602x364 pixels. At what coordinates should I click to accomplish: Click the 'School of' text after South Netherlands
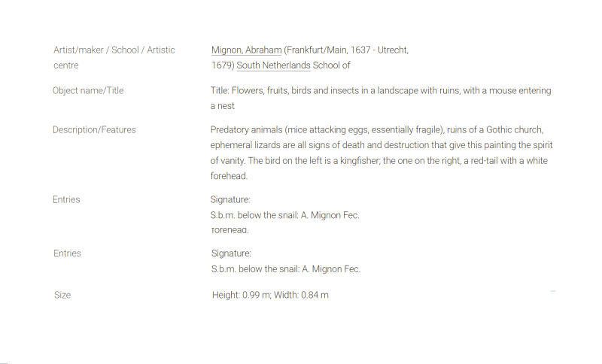pos(331,65)
